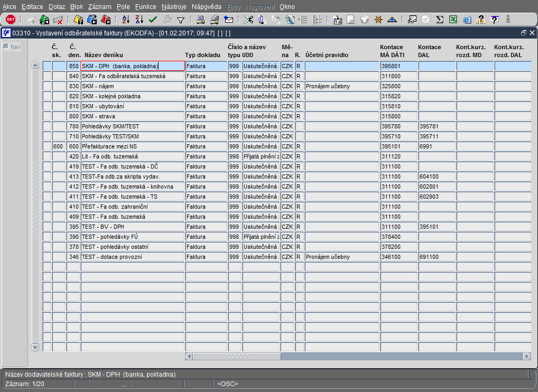Click 'TEST - Fa odb. zahraniční' cell
This screenshot has height=392, width=538.
click(x=133, y=207)
